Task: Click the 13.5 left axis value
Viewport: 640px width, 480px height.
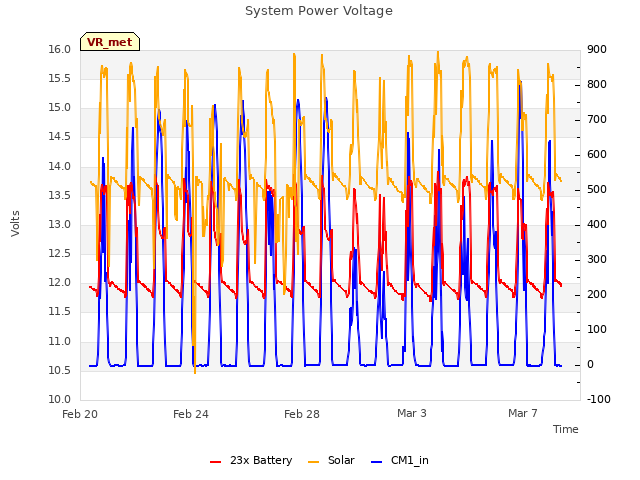Action: point(60,195)
